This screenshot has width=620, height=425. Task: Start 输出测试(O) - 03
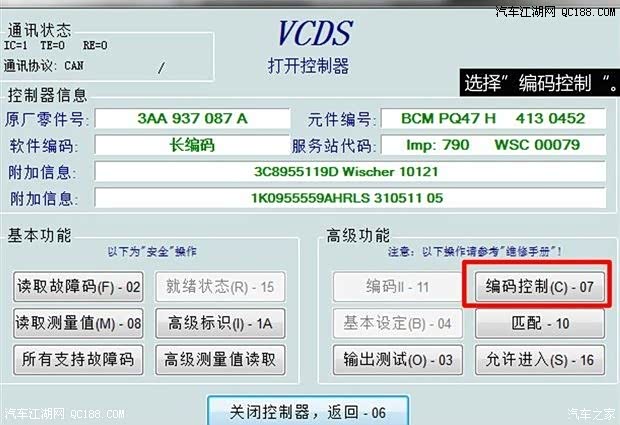click(x=398, y=360)
